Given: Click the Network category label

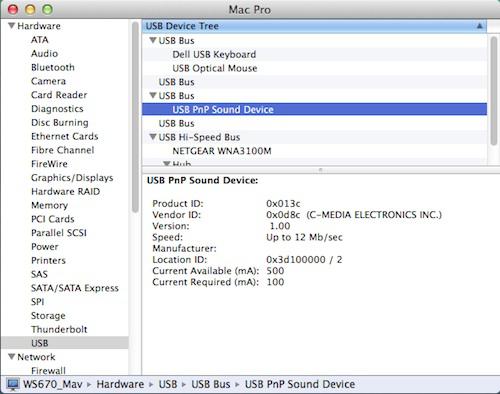Looking at the screenshot, I should pos(36,357).
